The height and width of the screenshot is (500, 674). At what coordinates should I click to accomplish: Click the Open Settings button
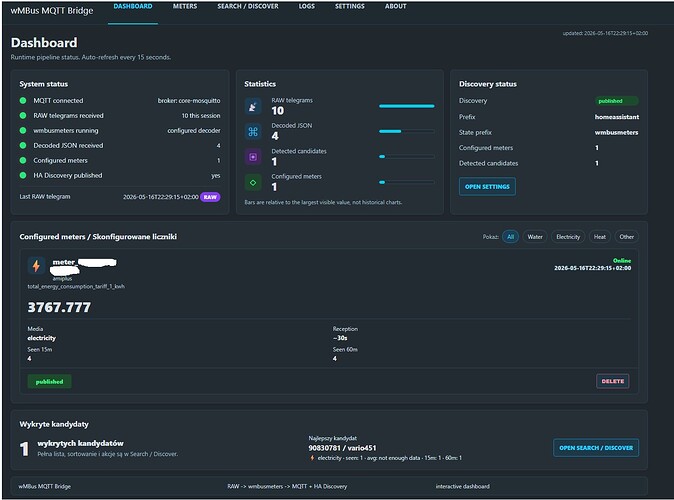pos(487,187)
